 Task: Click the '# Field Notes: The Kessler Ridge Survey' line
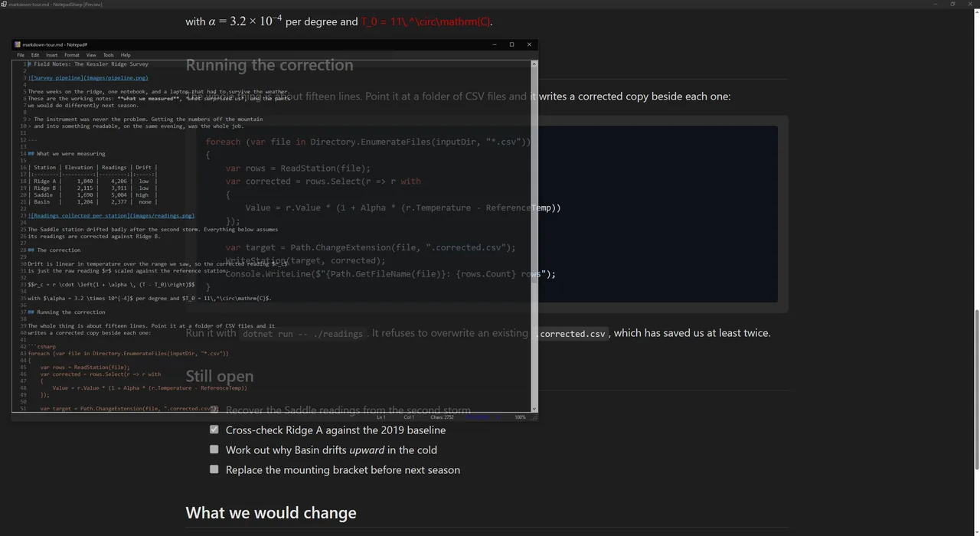click(x=88, y=64)
